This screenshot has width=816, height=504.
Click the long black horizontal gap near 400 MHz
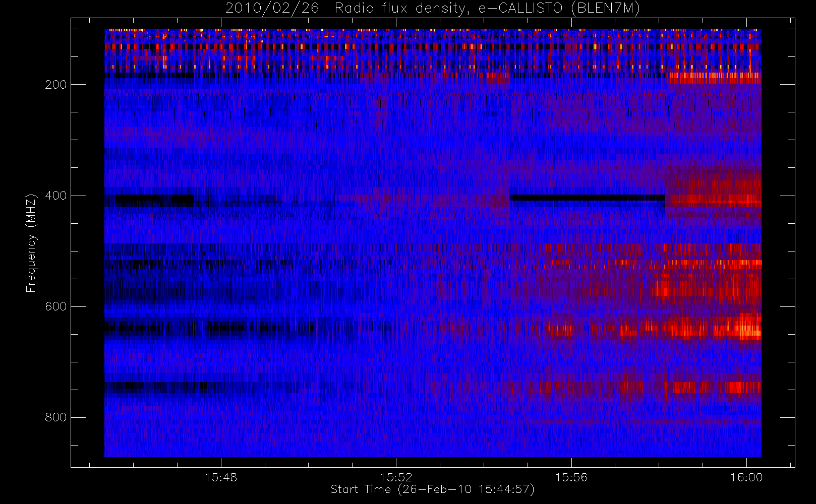coord(587,198)
